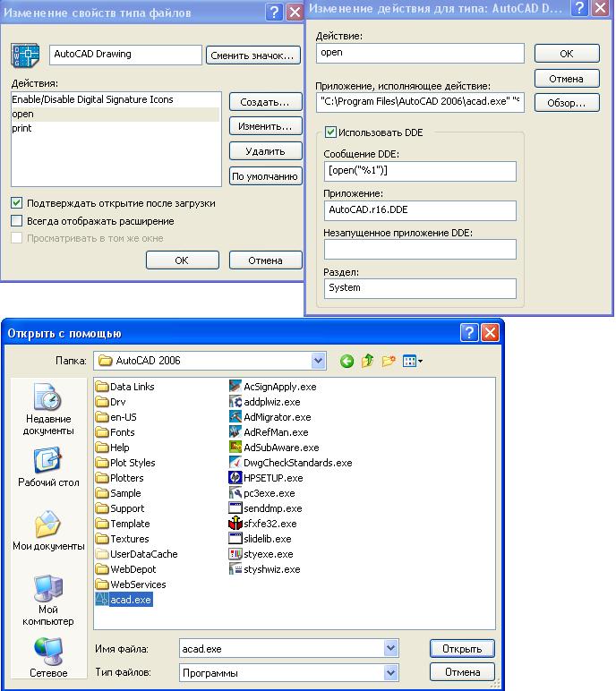This screenshot has width=616, height=691.
Task: Expand the Тип файлов dropdown arrow
Action: (x=390, y=672)
